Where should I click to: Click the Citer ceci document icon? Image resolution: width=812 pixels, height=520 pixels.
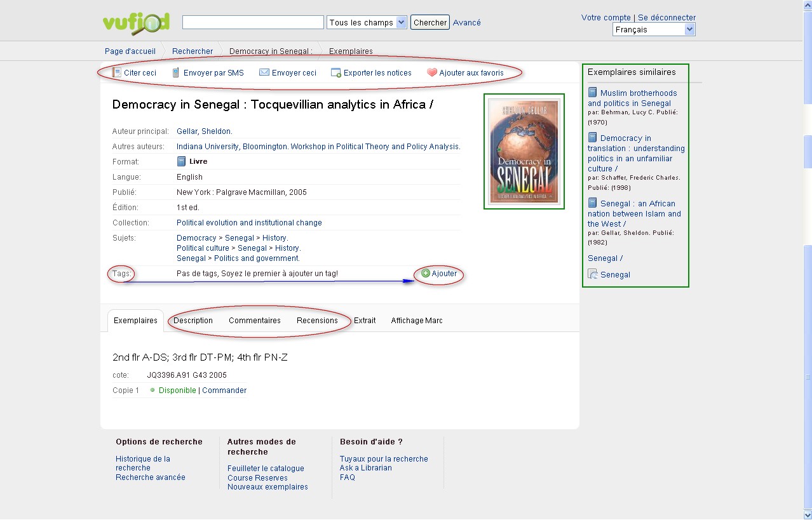116,72
